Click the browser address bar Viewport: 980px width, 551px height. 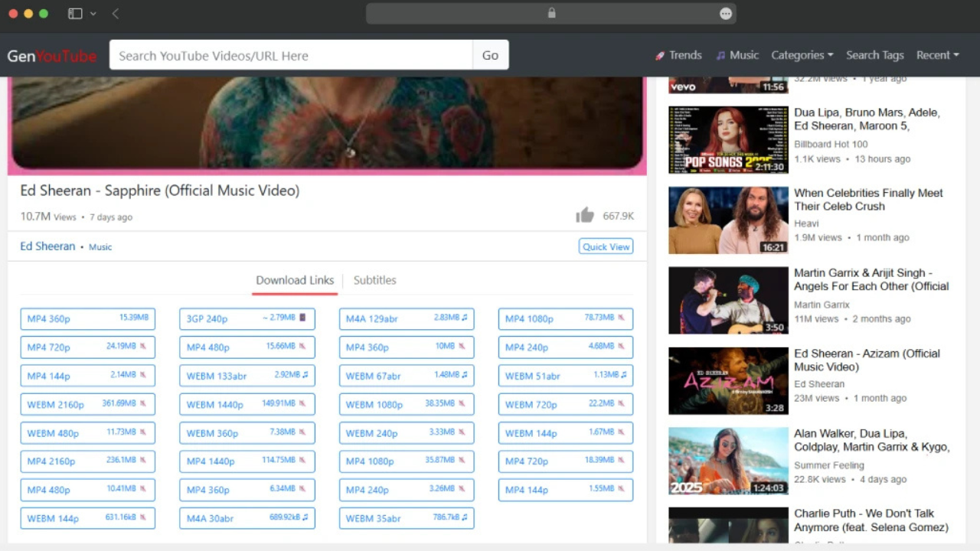[x=551, y=13]
